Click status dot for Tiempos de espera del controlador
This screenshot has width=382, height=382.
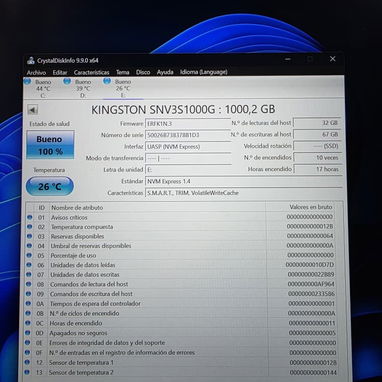point(28,304)
